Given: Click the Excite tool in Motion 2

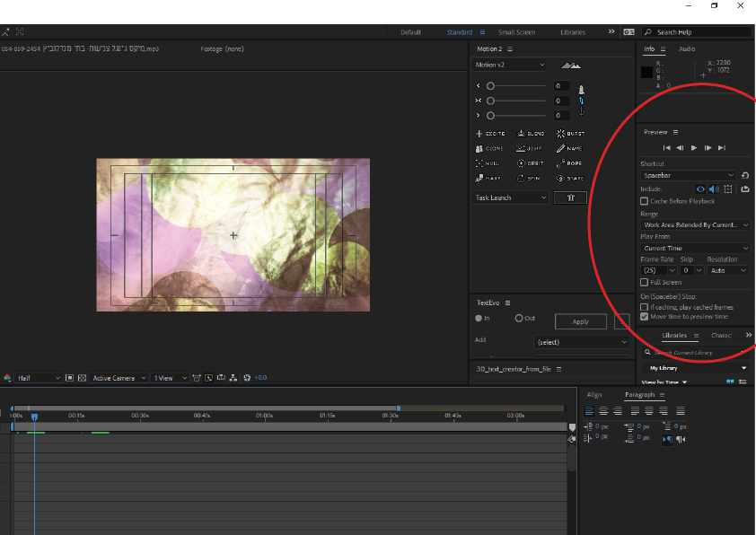Looking at the screenshot, I should tap(489, 133).
